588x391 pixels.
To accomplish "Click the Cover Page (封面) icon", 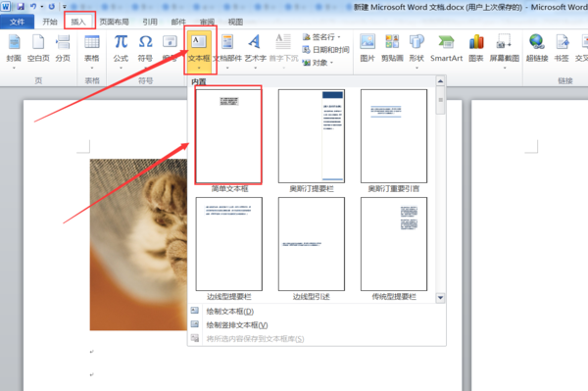I will (x=14, y=41).
